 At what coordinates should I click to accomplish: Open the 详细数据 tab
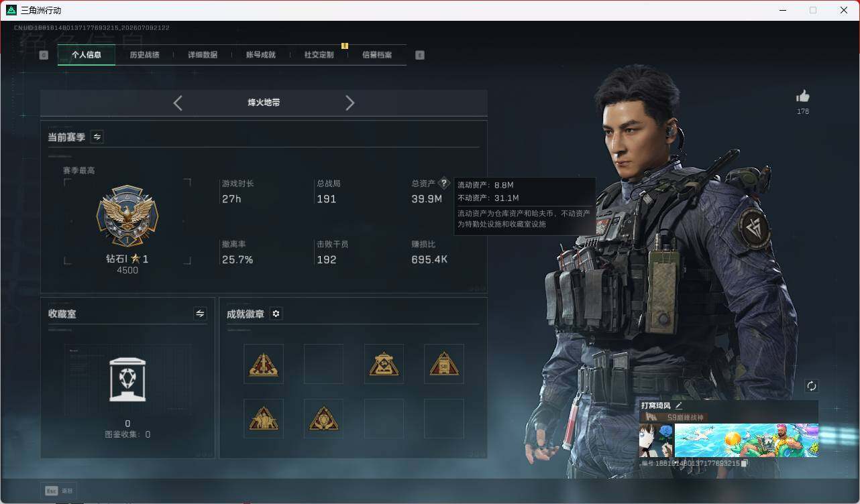(x=203, y=55)
